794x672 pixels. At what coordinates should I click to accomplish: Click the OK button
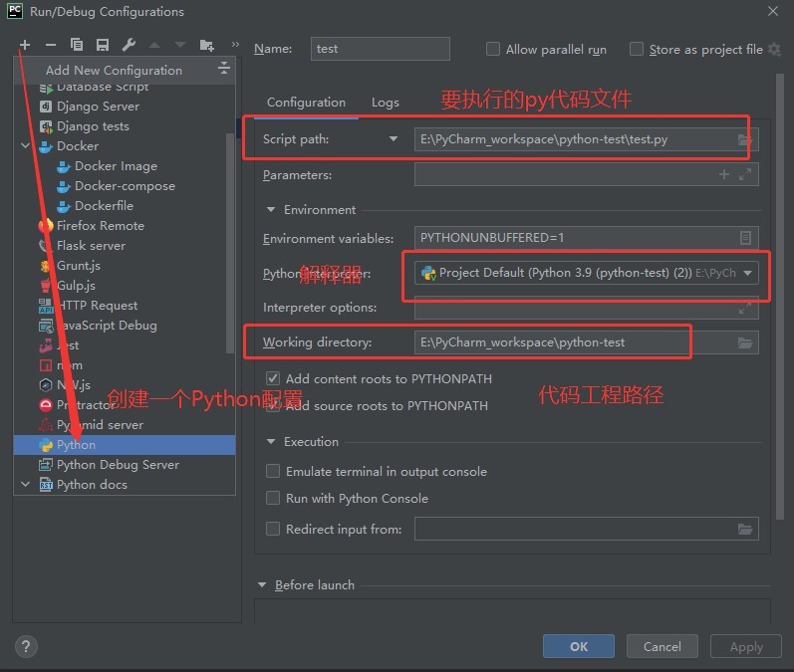[x=578, y=646]
